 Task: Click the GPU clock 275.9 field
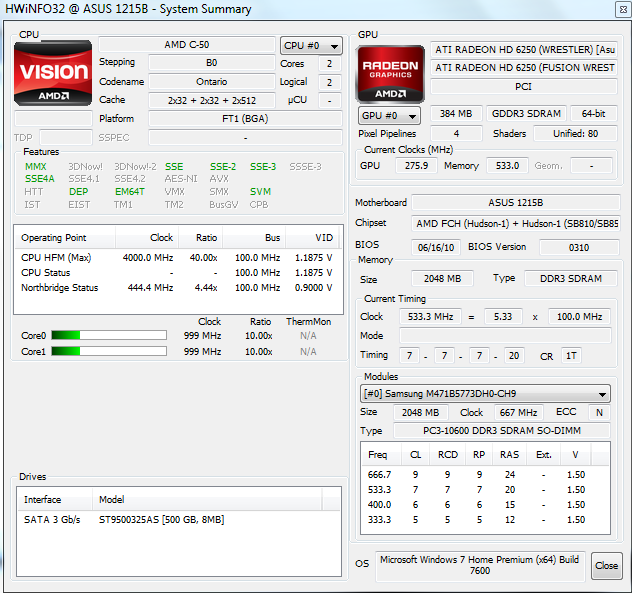click(x=416, y=166)
